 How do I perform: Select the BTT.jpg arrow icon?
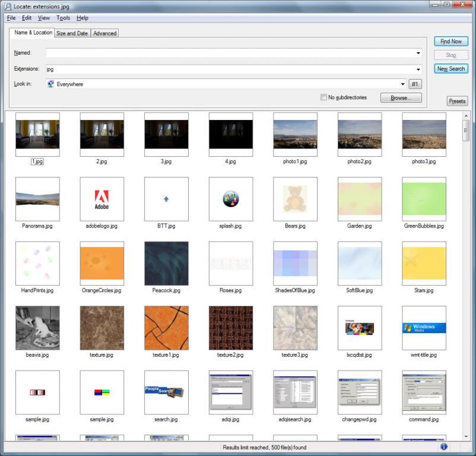(166, 199)
